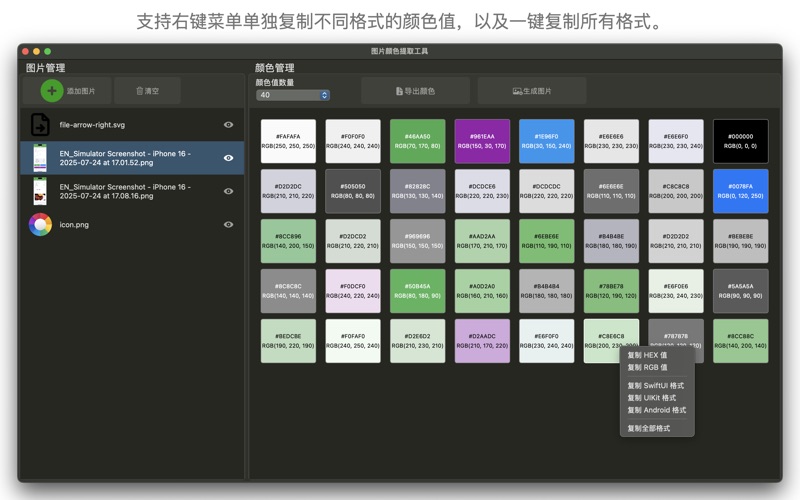Toggle the eye icon for icon.png

tap(228, 224)
